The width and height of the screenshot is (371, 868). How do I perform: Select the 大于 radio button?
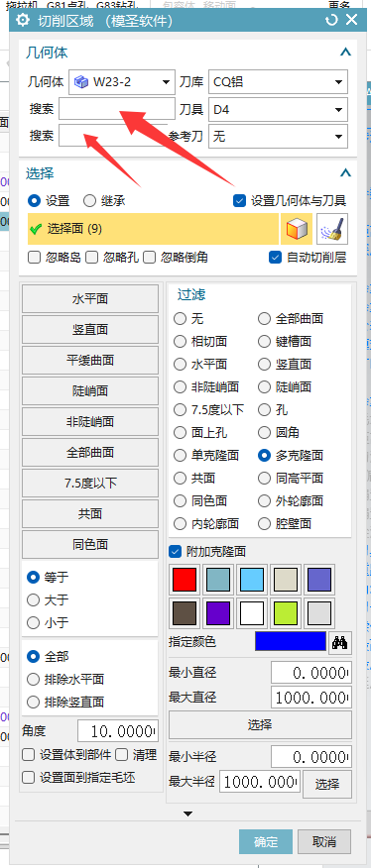coord(34,600)
